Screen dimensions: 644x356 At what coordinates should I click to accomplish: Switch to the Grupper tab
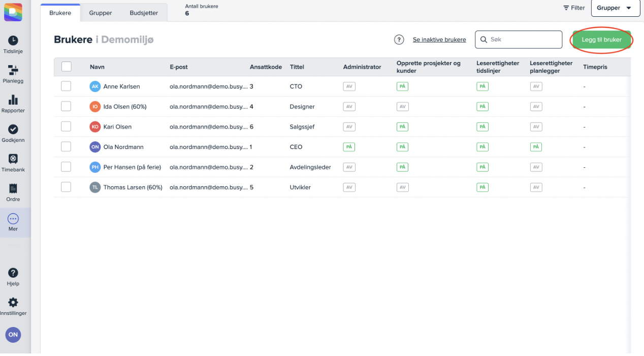click(x=101, y=13)
